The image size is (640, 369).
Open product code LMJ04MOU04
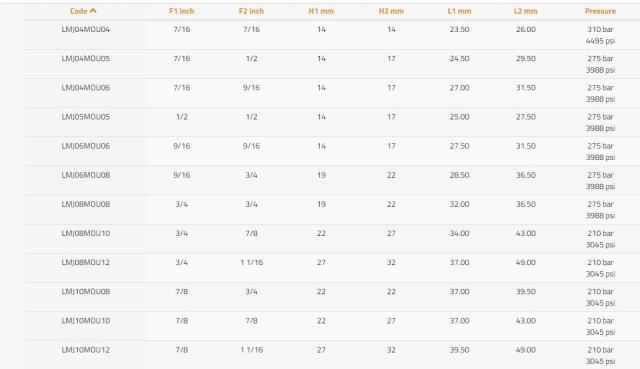(x=86, y=29)
